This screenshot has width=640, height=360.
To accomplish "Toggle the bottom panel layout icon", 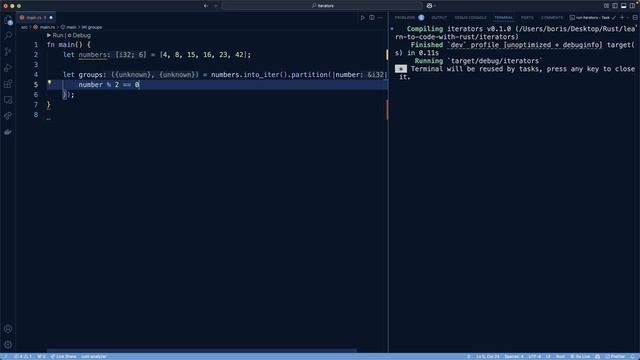I will point(623,6).
